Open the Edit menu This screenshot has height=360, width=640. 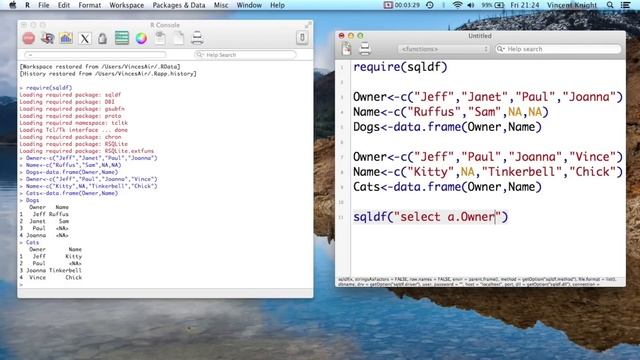click(64, 5)
